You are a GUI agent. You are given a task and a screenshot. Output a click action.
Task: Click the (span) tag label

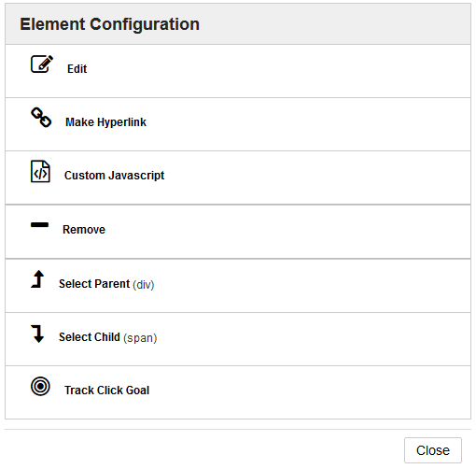(x=140, y=338)
